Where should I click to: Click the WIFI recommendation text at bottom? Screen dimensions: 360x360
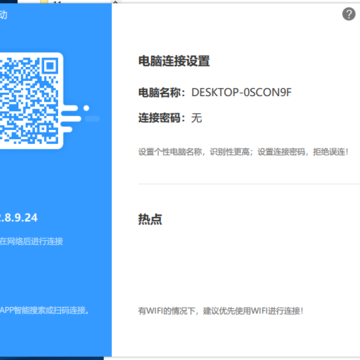[x=221, y=311]
